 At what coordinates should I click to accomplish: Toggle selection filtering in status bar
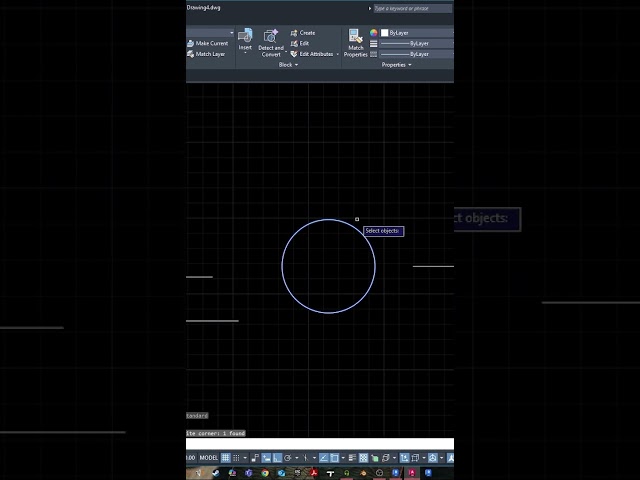point(415,458)
